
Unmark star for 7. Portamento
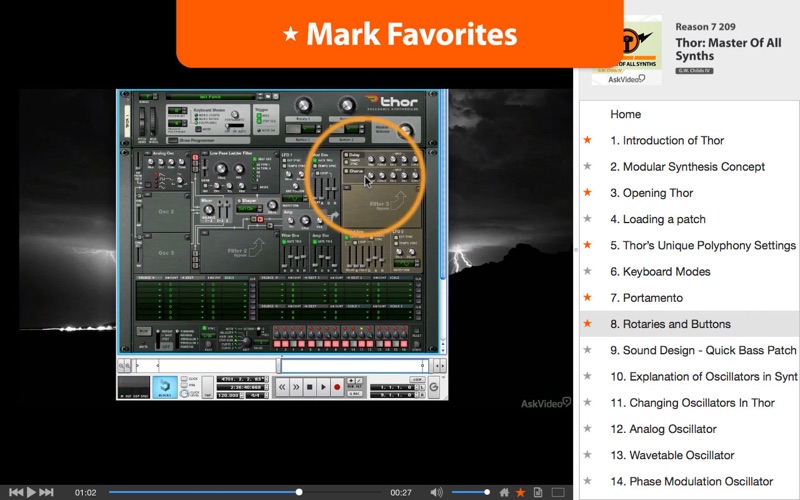(588, 297)
